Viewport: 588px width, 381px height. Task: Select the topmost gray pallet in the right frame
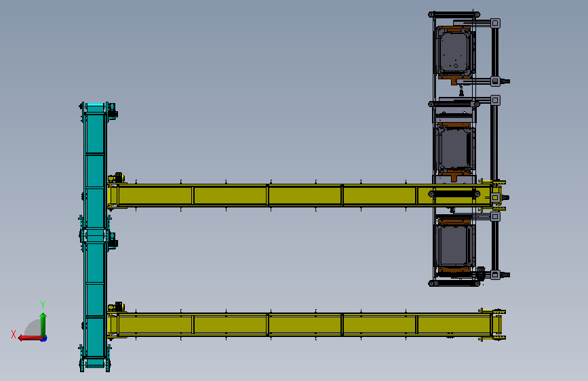(x=455, y=52)
